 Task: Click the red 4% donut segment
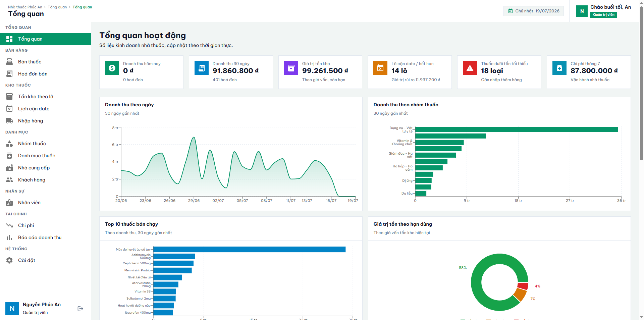523,286
